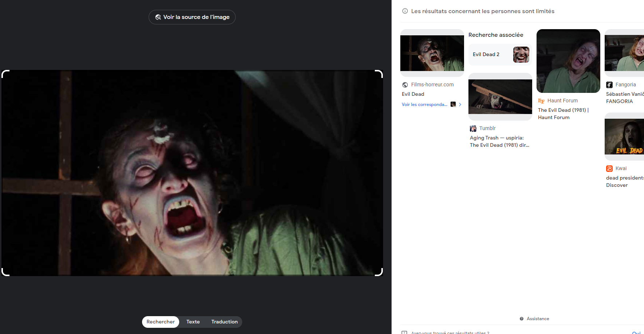Screen dimensions: 644x334
Task: Click the small thumbnail next to 'Voir les corresponda...'
Action: pos(453,104)
